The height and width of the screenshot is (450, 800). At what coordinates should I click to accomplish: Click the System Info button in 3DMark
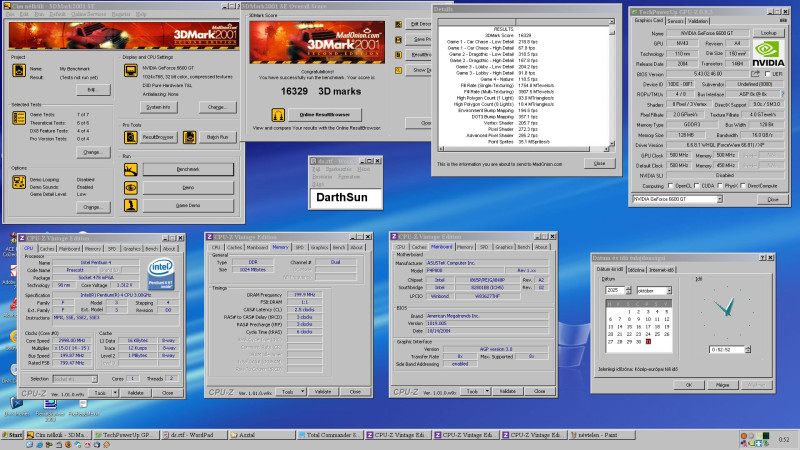tap(158, 106)
